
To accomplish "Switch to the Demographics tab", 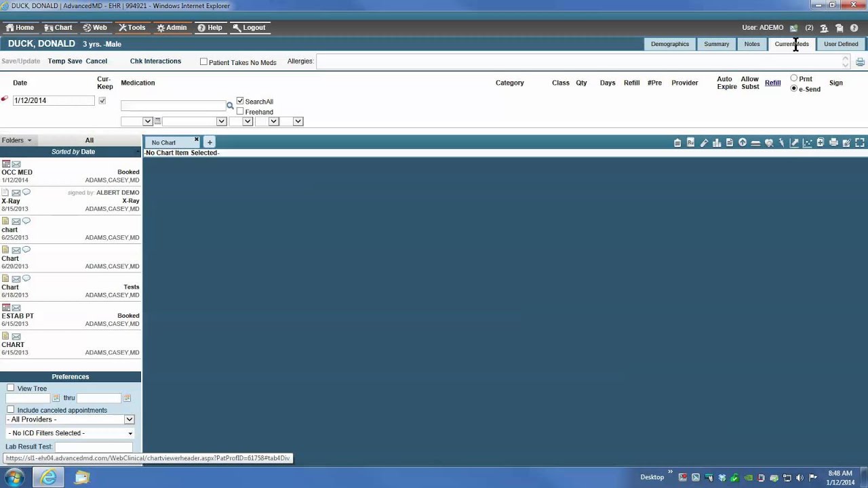I will tap(670, 44).
